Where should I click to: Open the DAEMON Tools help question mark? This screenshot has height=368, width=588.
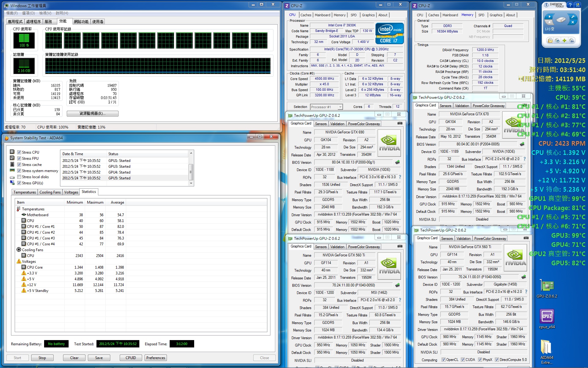pyautogui.click(x=570, y=5)
